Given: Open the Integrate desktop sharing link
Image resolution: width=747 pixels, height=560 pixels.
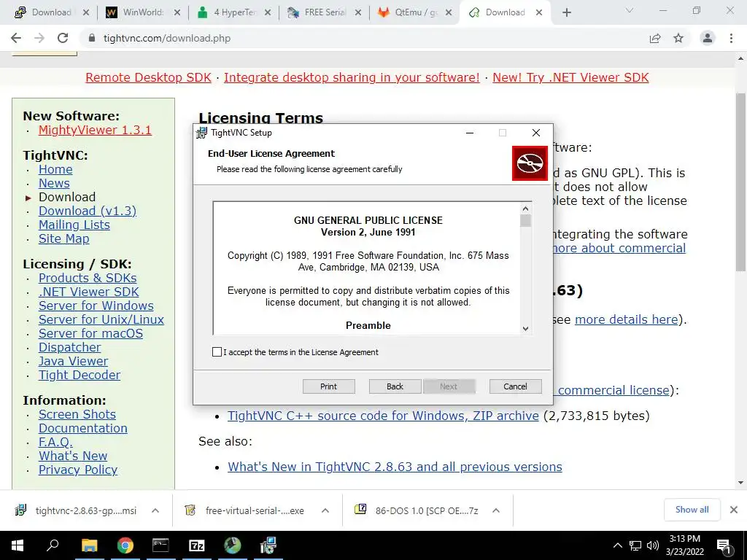Looking at the screenshot, I should (352, 77).
